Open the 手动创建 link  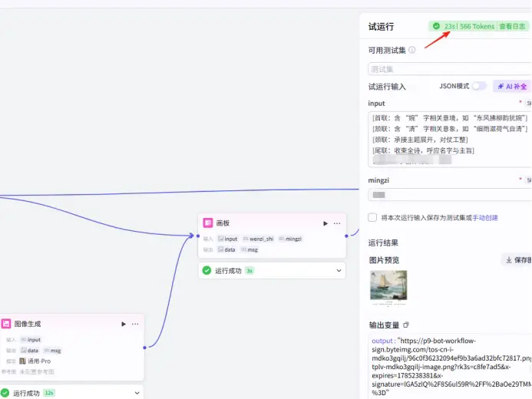(x=485, y=218)
